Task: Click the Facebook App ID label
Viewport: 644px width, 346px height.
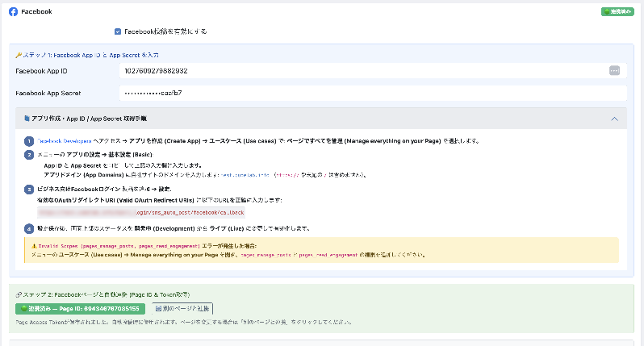Action: pyautogui.click(x=41, y=71)
